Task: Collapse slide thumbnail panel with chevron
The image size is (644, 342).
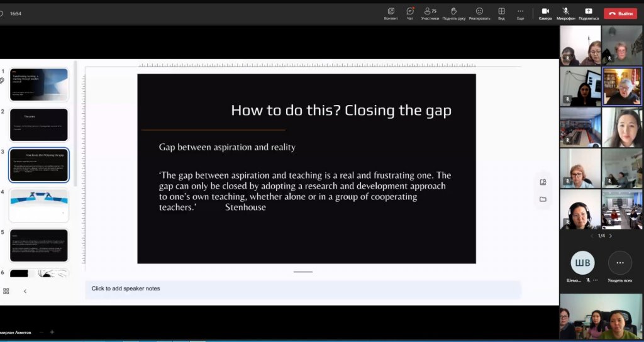Action: (25, 291)
